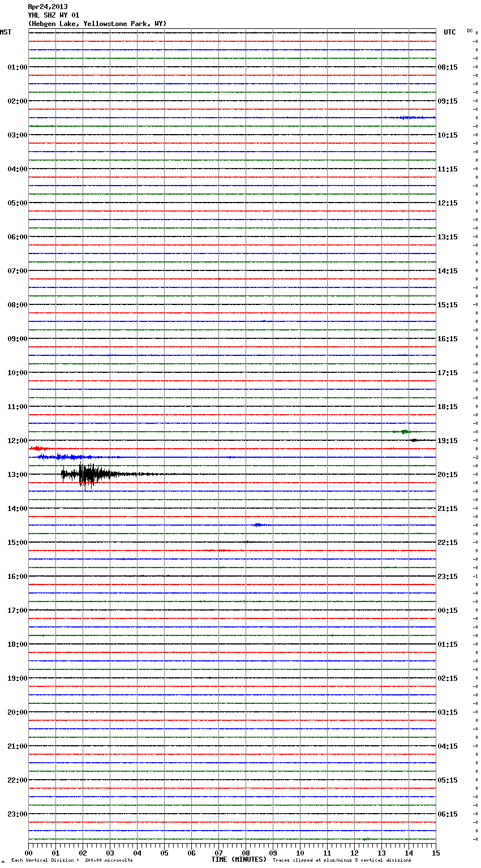Select the 11:00 MST time label
481x868 pixels.
17,407
